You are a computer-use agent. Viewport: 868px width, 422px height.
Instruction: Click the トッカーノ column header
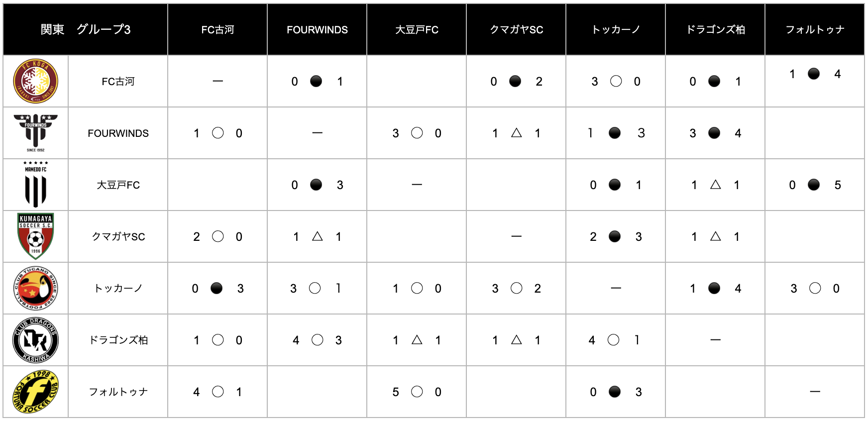616,30
